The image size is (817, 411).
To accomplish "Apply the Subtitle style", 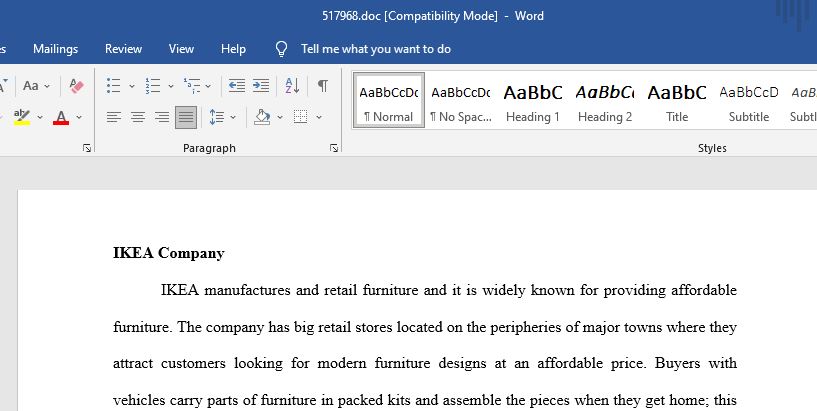I will (749, 101).
